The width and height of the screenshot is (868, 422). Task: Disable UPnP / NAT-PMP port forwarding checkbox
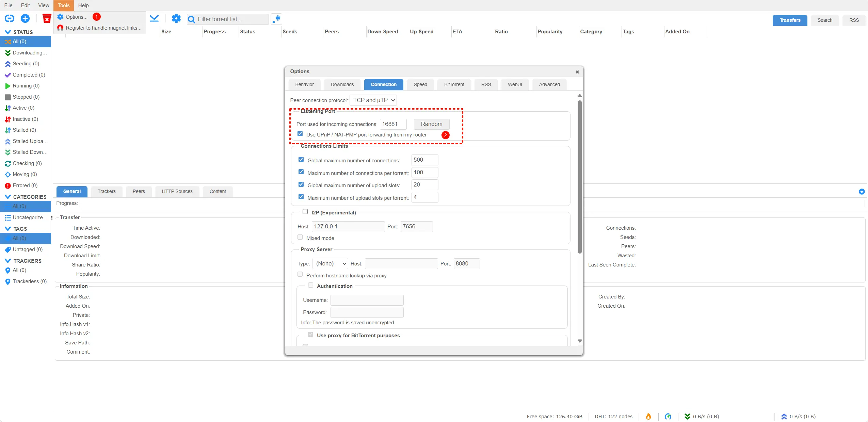point(300,134)
